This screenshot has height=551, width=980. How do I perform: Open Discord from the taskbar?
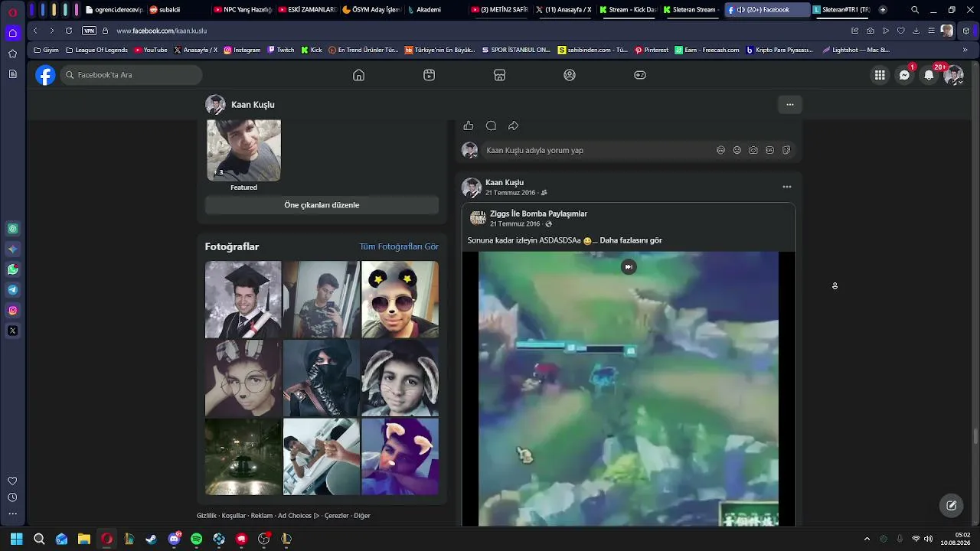pos(174,539)
